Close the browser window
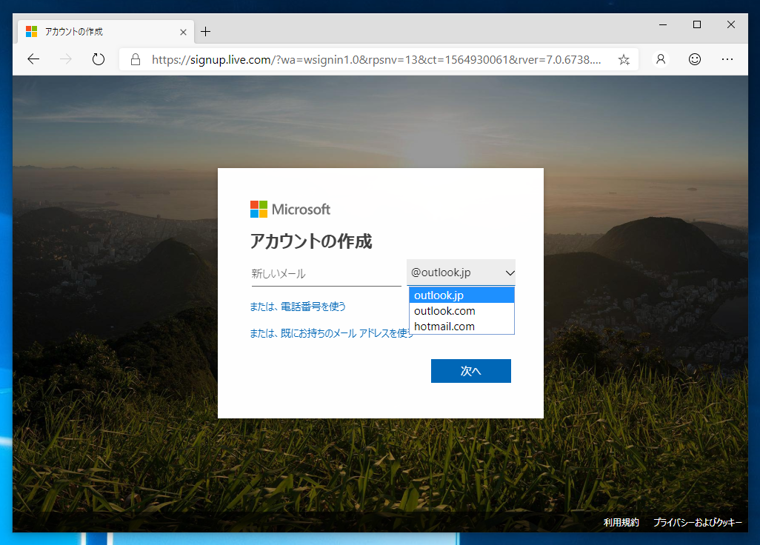 point(731,24)
